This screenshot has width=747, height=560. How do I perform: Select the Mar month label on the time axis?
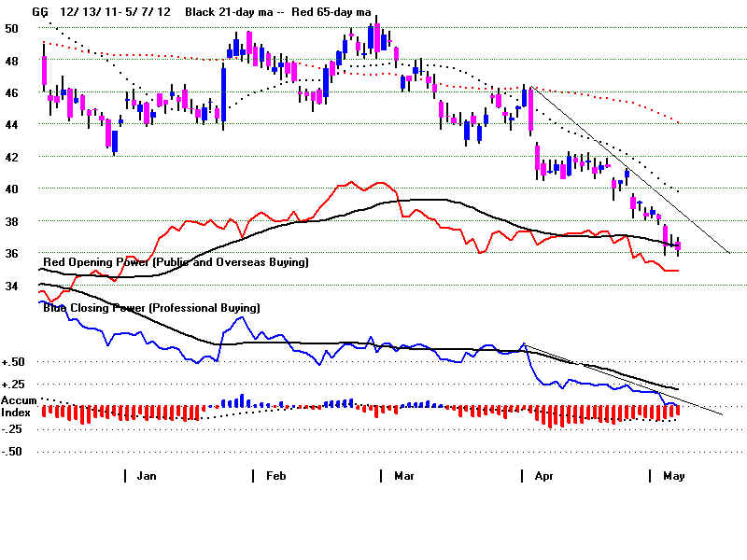pos(404,476)
